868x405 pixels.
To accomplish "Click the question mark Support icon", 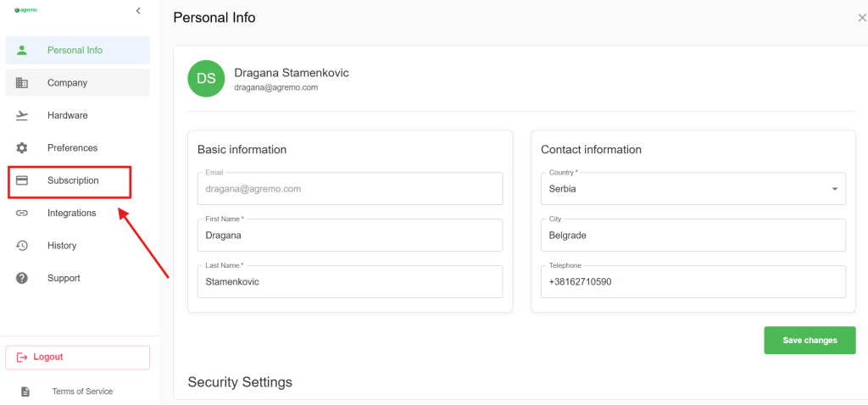I will click(x=22, y=278).
